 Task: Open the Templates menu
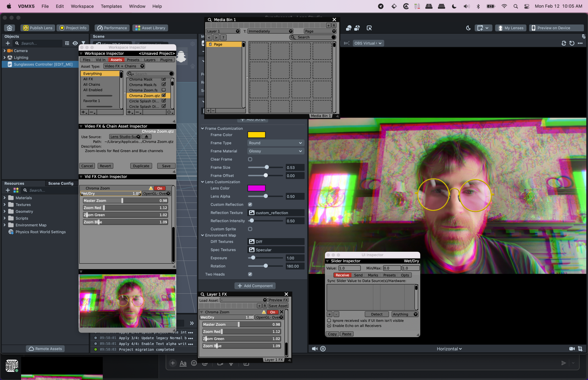point(111,6)
